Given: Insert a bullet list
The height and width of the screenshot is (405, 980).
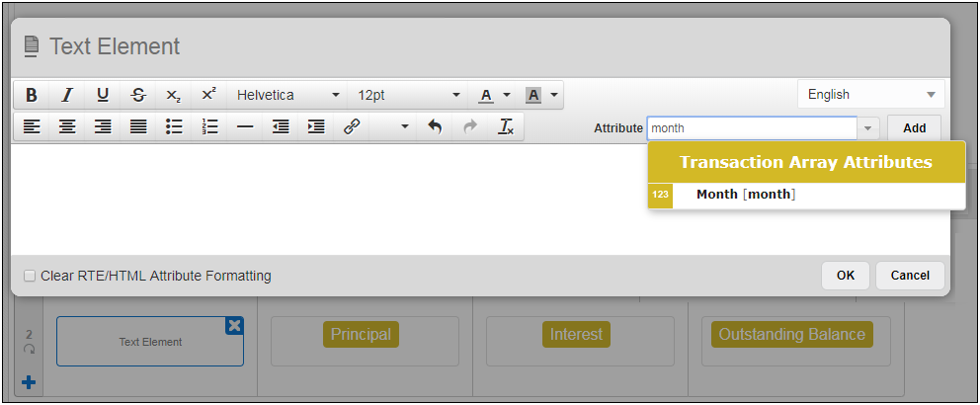Looking at the screenshot, I should (174, 127).
